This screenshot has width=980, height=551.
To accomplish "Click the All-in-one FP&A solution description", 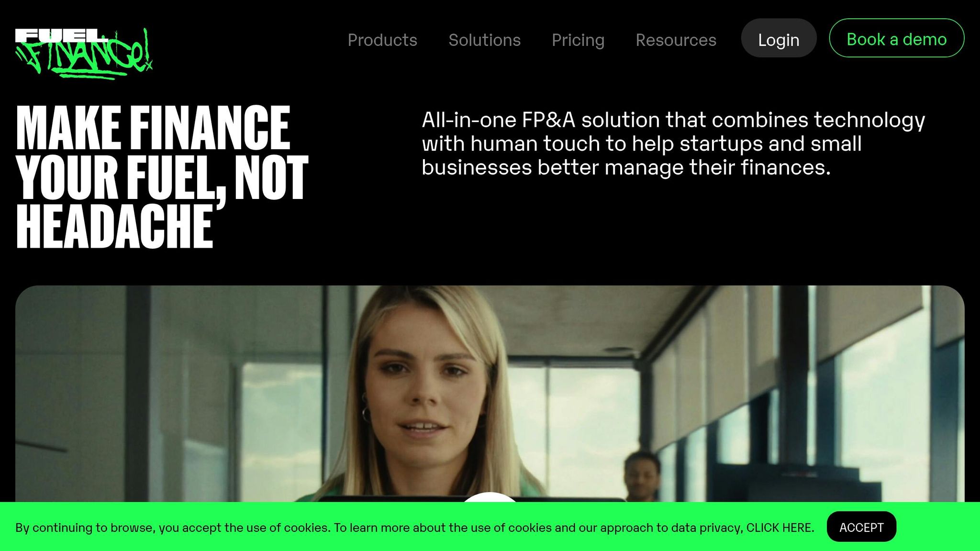I will [x=673, y=143].
